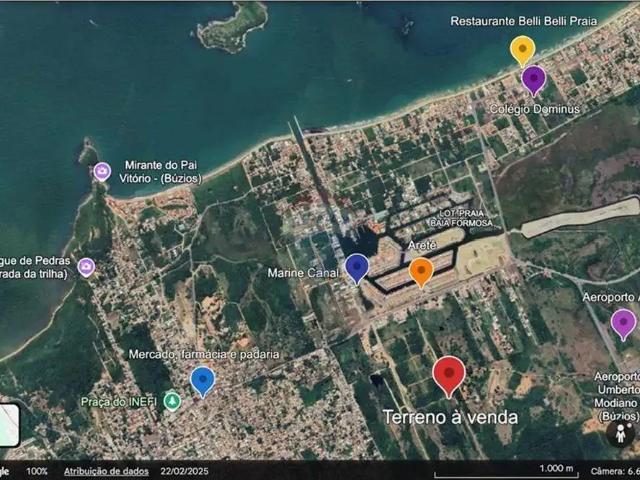The height and width of the screenshot is (480, 640).
Task: Click the Aeroporto Umberto Modiano (Búzios) label
Action: pyautogui.click(x=617, y=396)
